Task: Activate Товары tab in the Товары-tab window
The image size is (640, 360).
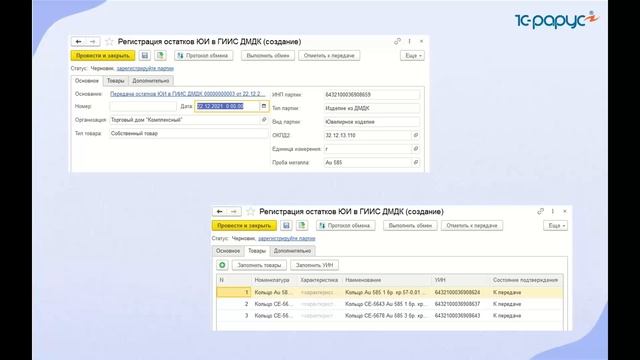Action: click(x=257, y=251)
